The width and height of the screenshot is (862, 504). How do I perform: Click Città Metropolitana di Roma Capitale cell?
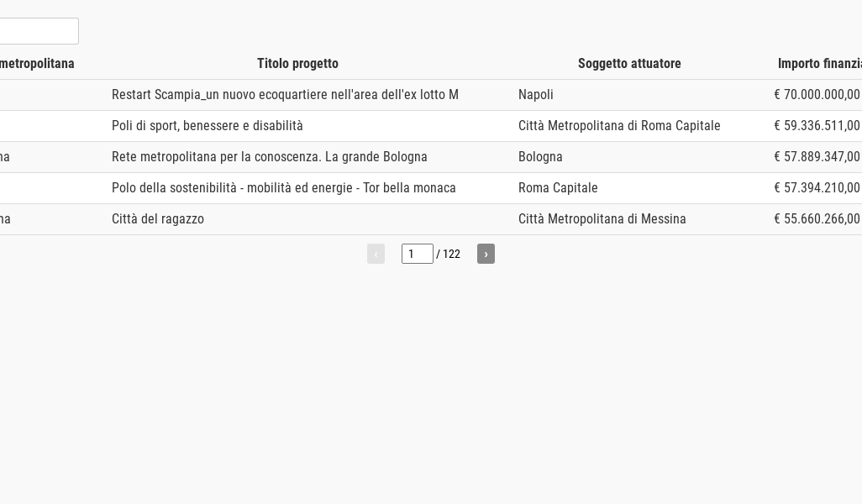coord(619,126)
